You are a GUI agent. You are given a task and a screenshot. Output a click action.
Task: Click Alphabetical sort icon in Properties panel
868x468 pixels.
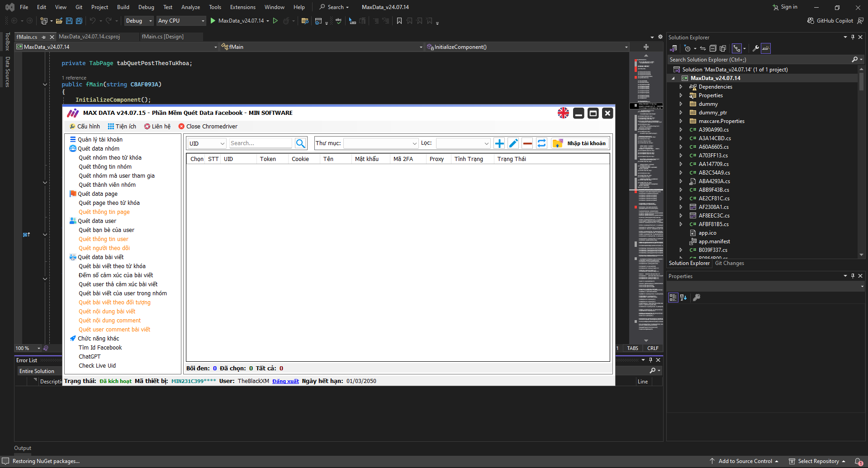tap(683, 297)
